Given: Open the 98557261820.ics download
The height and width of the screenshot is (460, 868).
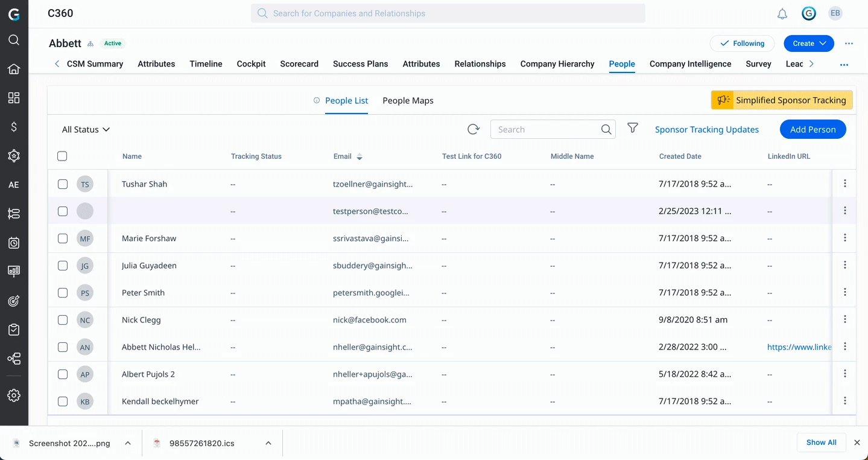Looking at the screenshot, I should click(202, 443).
